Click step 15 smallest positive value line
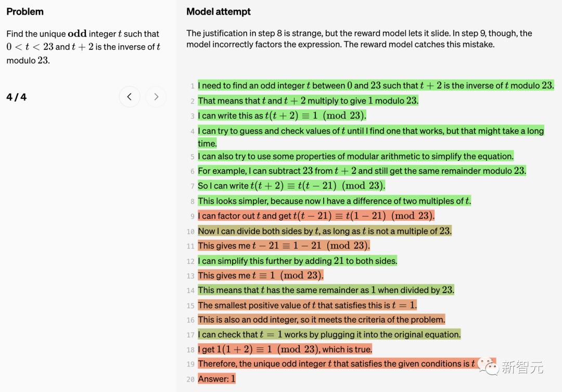 pyautogui.click(x=307, y=305)
